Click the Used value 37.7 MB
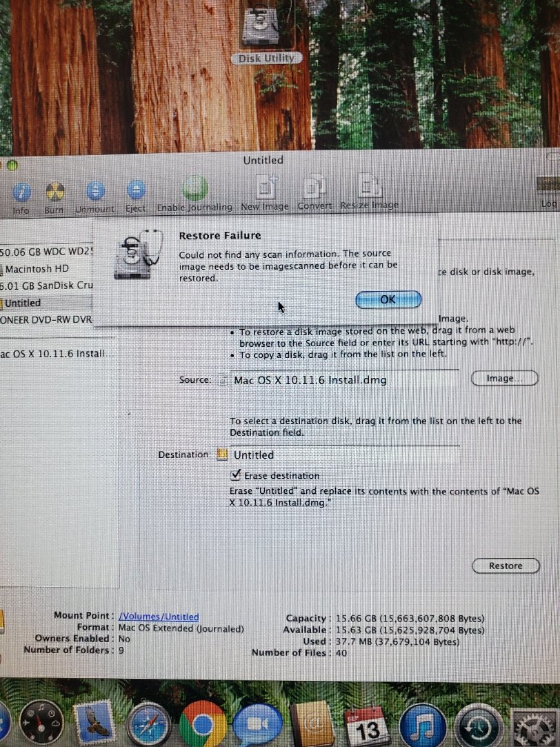560x747 pixels. tap(398, 641)
